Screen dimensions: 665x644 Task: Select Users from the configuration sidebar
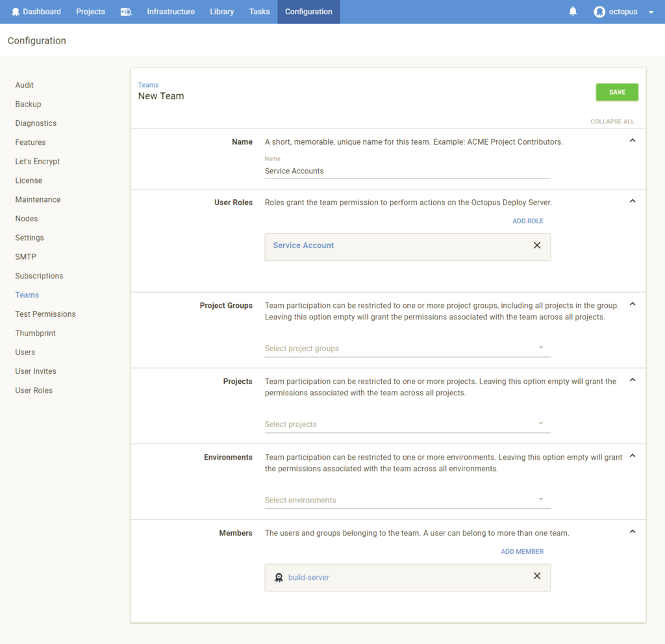25,352
